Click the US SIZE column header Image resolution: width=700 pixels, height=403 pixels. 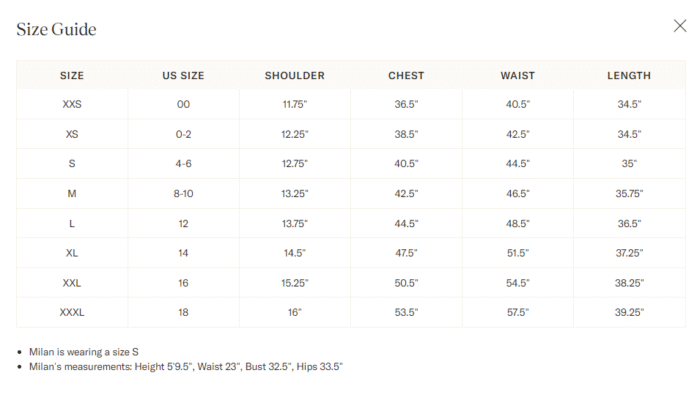(x=183, y=75)
